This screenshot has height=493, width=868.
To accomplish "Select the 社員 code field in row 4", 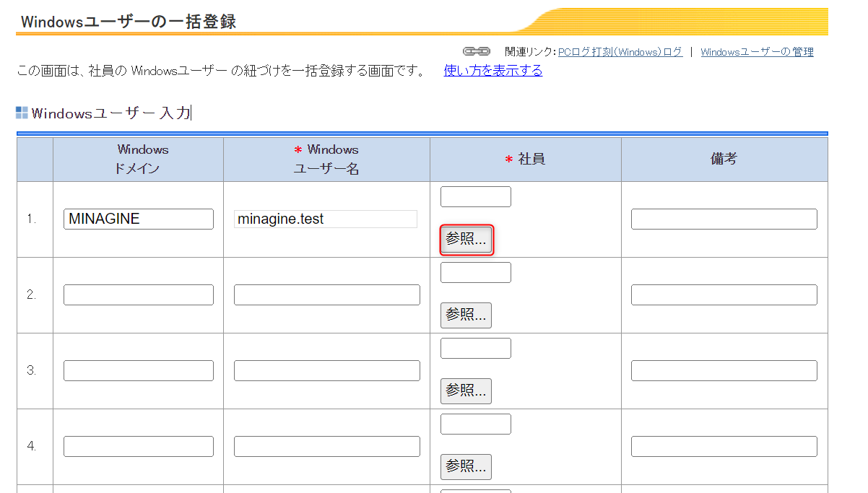I will 476,424.
